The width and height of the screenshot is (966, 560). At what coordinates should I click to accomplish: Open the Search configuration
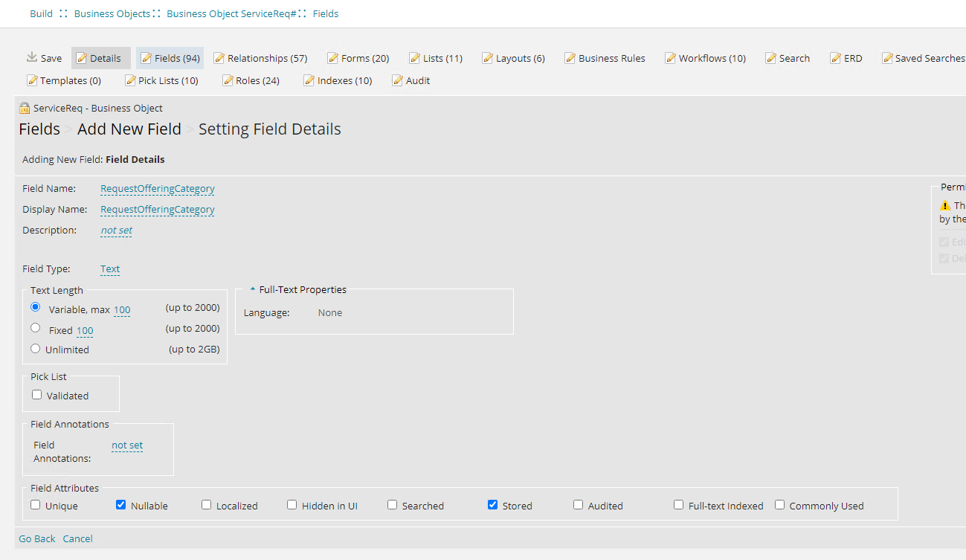pos(788,57)
